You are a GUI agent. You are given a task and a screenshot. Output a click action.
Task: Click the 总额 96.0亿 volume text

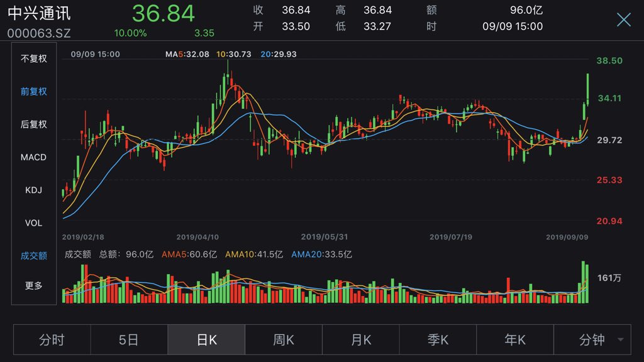click(x=126, y=255)
